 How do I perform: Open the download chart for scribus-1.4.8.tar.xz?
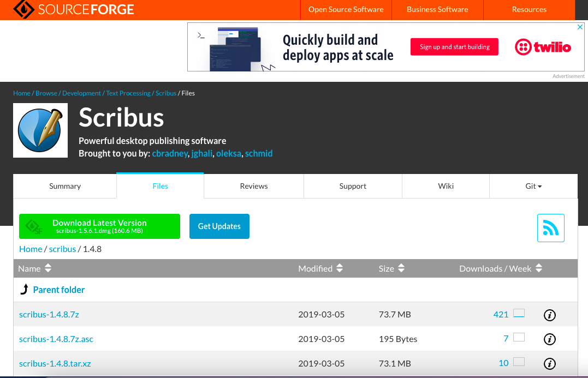click(x=519, y=362)
